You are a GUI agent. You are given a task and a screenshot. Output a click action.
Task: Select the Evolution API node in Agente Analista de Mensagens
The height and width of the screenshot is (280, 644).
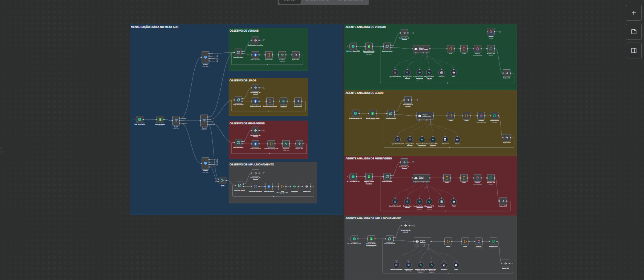(x=491, y=178)
